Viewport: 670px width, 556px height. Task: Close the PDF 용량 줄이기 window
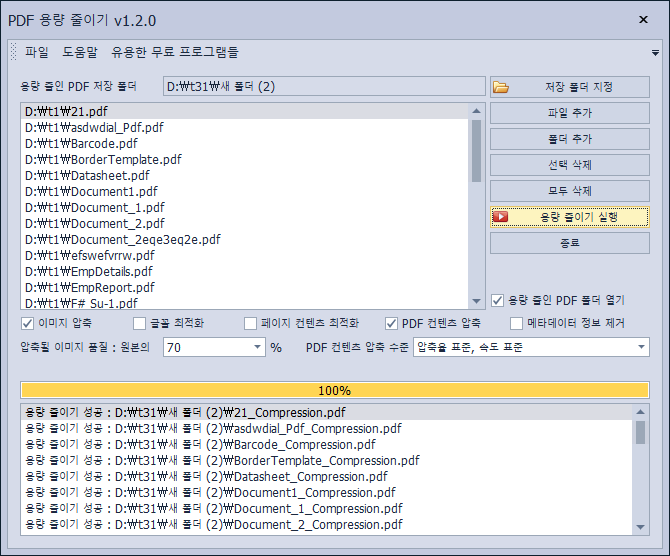pyautogui.click(x=643, y=20)
